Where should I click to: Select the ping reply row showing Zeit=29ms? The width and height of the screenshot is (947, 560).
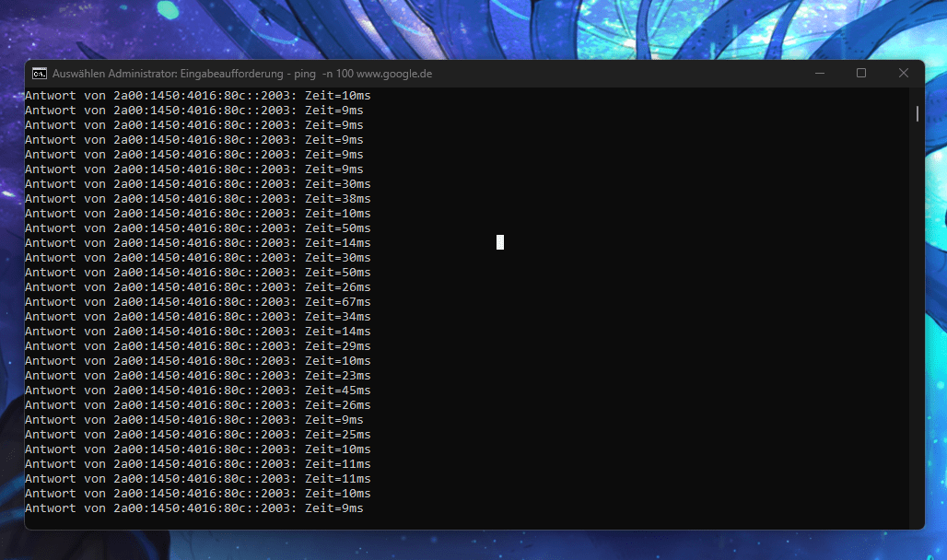pyautogui.click(x=197, y=346)
